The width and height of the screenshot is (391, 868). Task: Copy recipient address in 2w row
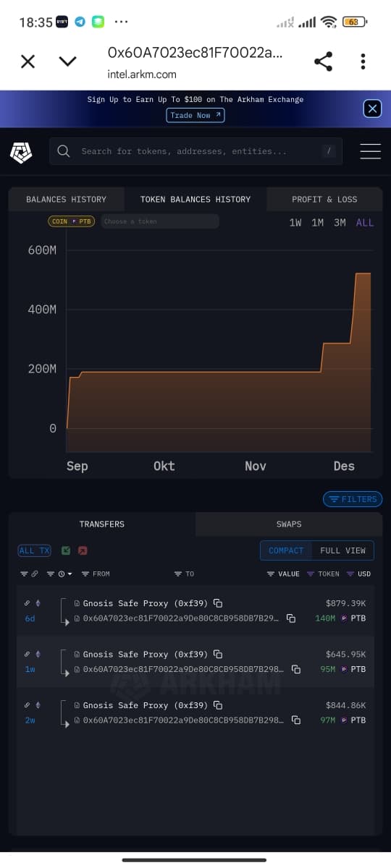coord(295,720)
